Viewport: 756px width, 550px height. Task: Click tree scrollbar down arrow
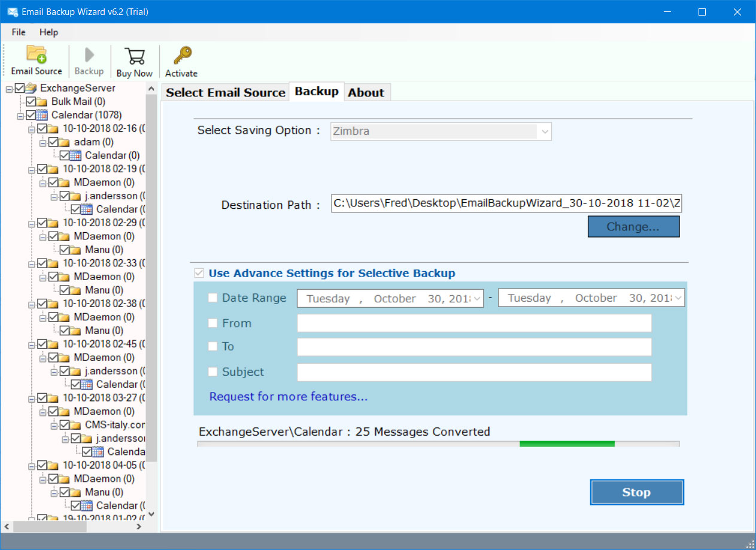tap(151, 513)
